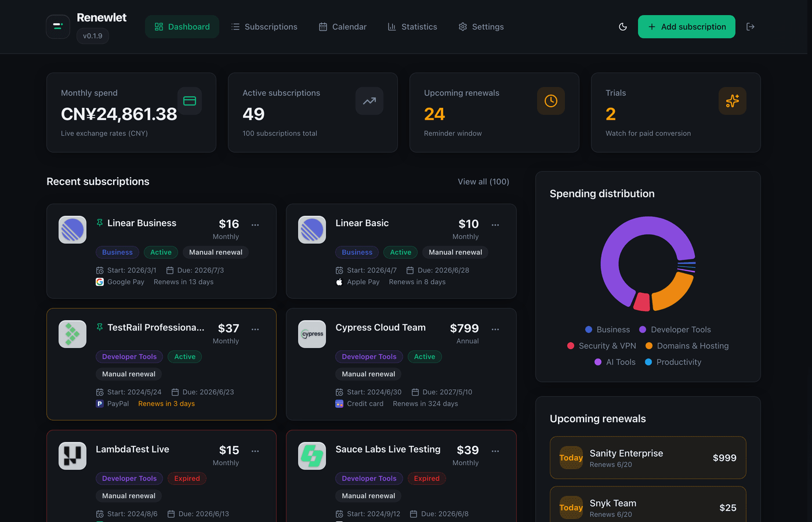The width and height of the screenshot is (812, 522).
Task: Click the "Renews in 3 days" text
Action: [x=166, y=404]
